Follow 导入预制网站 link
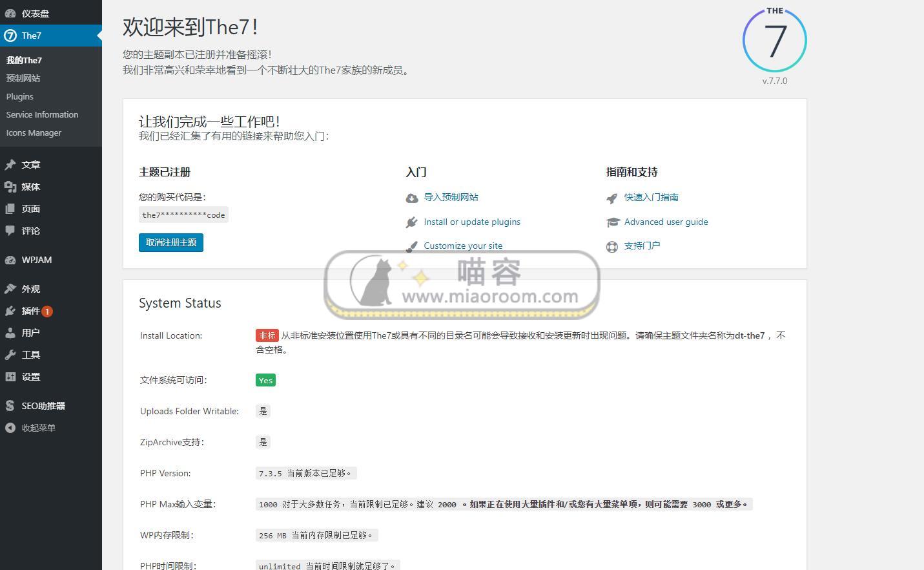This screenshot has width=924, height=570. point(451,197)
